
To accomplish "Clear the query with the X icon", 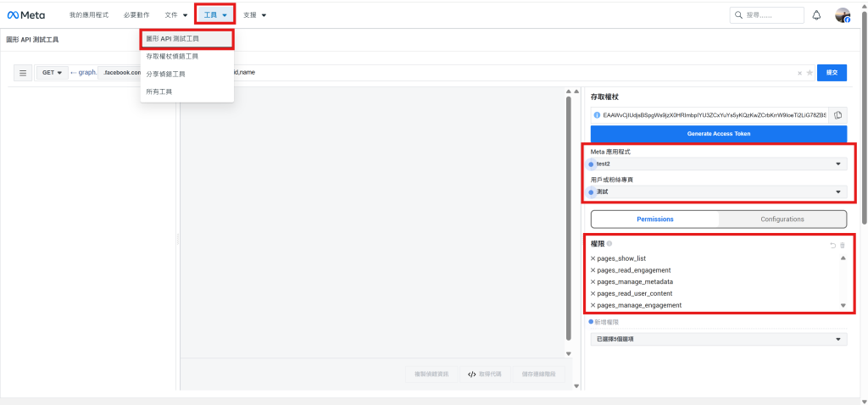I will pos(799,73).
